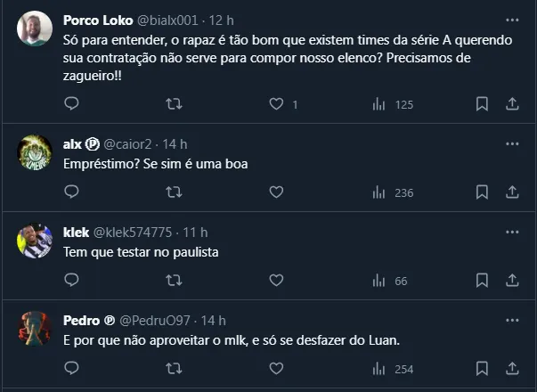Reply to Porco Loko's tweet
Image resolution: width=537 pixels, height=392 pixels.
pos(72,104)
